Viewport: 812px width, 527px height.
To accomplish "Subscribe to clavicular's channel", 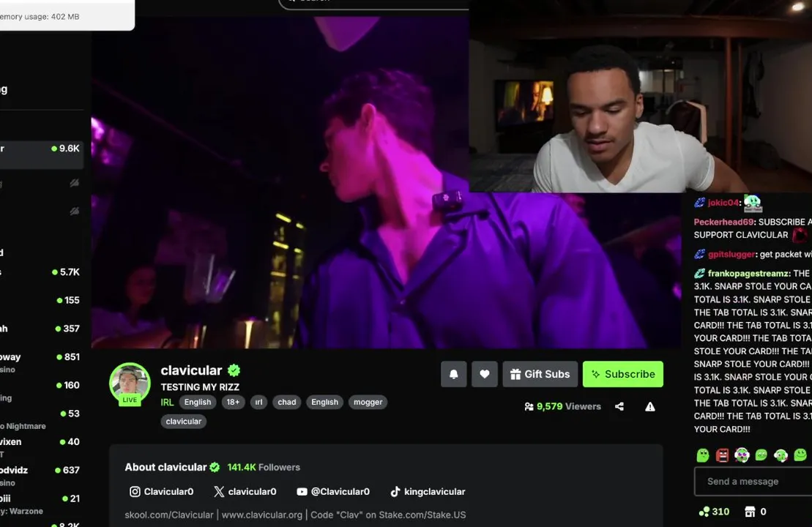I will tap(622, 374).
